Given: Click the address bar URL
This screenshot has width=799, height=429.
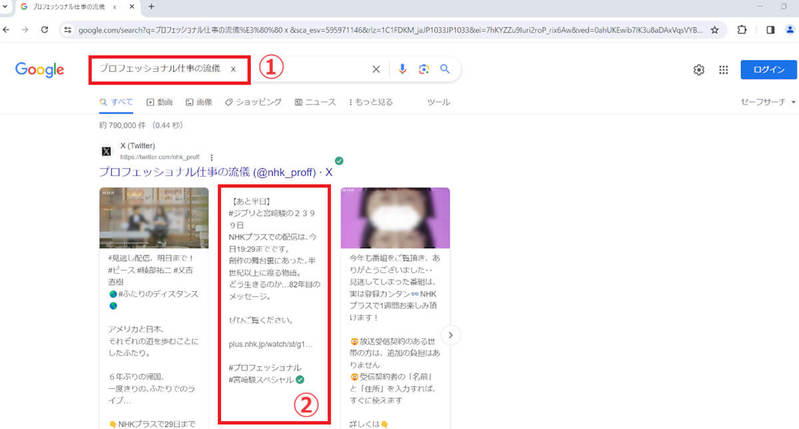Looking at the screenshot, I should tap(390, 31).
